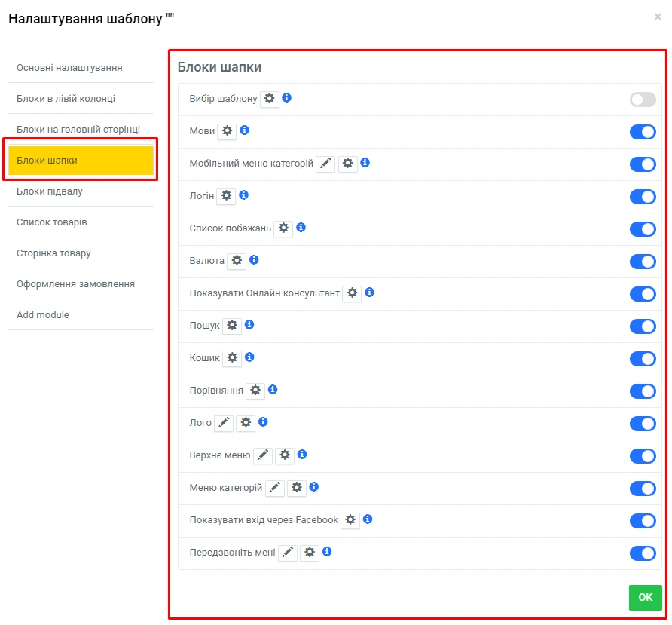The image size is (672, 625).
Task: Close the template settings dialog
Action: click(x=658, y=17)
